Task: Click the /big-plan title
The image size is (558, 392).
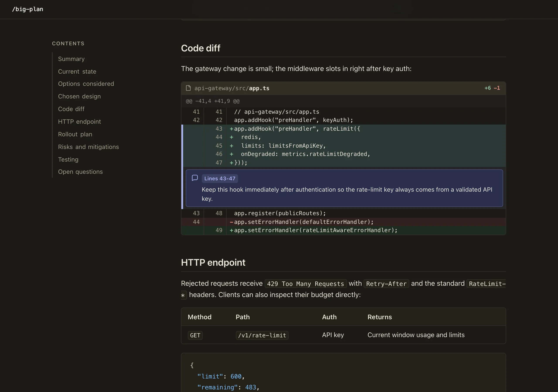Action: [x=27, y=9]
